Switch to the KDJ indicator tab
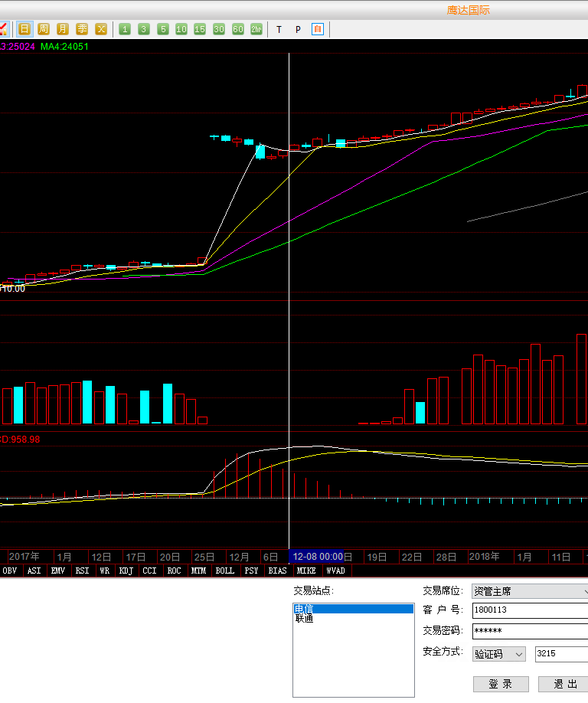Screen dimensions: 588x703 [x=126, y=571]
